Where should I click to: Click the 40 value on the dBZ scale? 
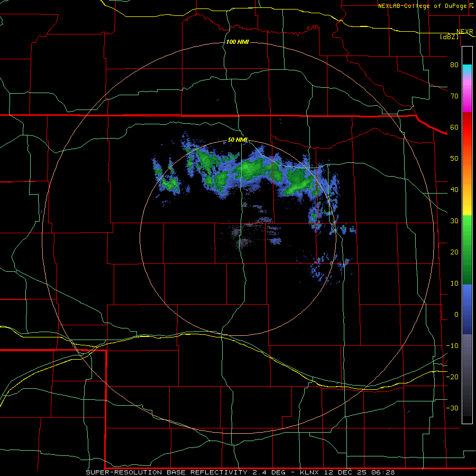coord(454,190)
